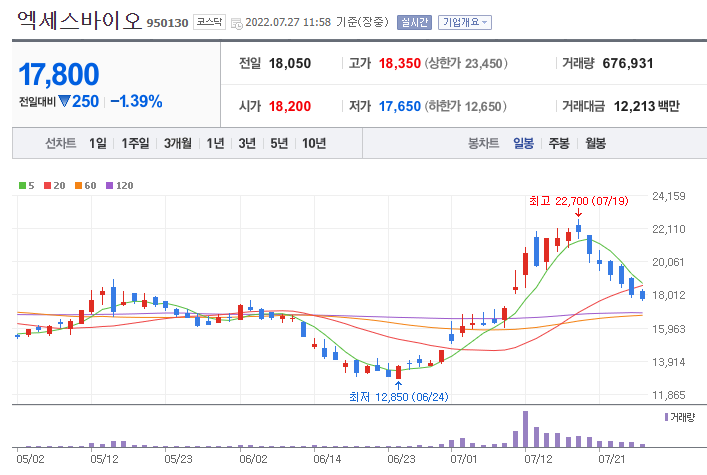Click the 06/23 date axis label
The image size is (707, 475).
(401, 459)
